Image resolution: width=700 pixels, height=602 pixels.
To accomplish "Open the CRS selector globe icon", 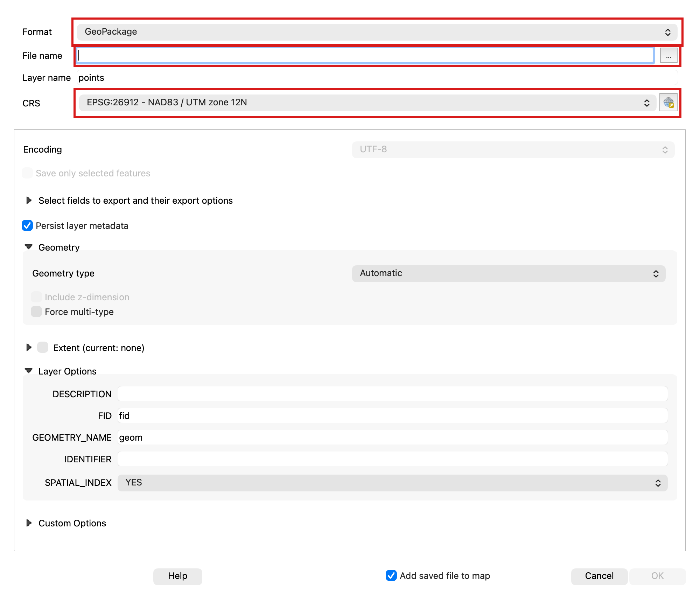I will coord(668,103).
